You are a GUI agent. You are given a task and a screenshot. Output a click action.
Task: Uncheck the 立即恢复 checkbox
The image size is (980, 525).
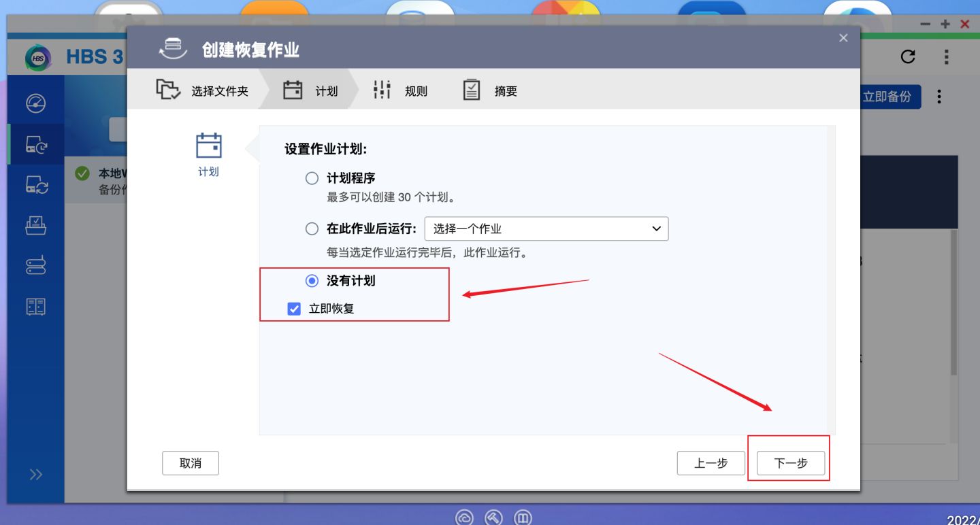tap(293, 308)
